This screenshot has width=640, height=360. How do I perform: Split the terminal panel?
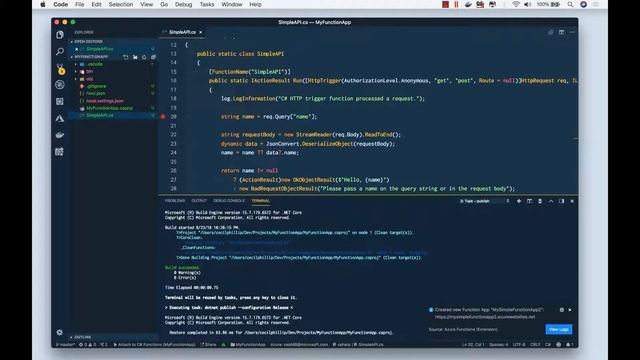pyautogui.click(x=529, y=201)
